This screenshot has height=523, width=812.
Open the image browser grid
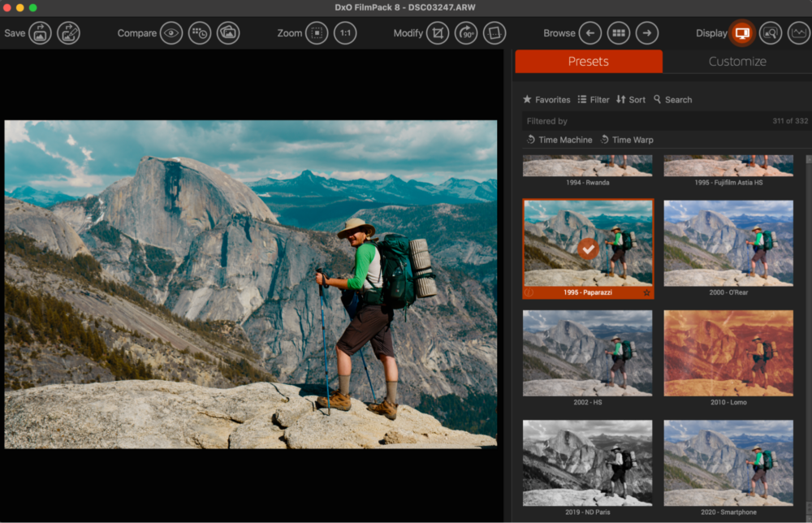[619, 33]
